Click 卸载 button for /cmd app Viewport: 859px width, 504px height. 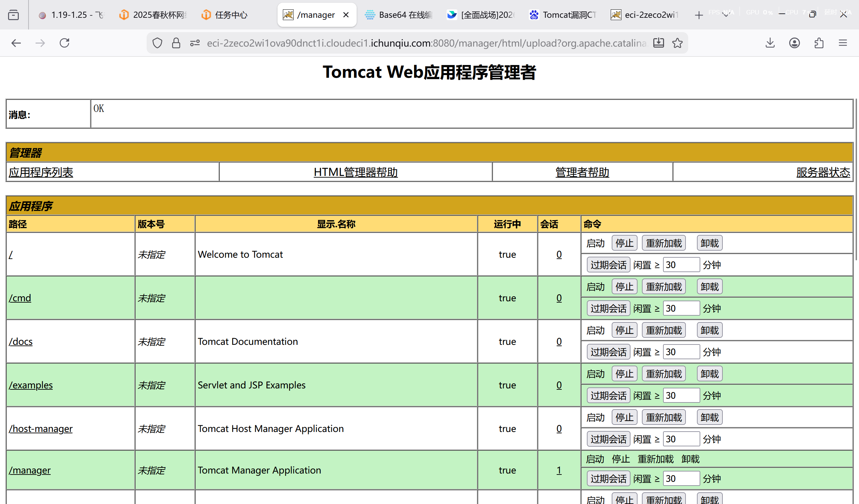pyautogui.click(x=709, y=287)
